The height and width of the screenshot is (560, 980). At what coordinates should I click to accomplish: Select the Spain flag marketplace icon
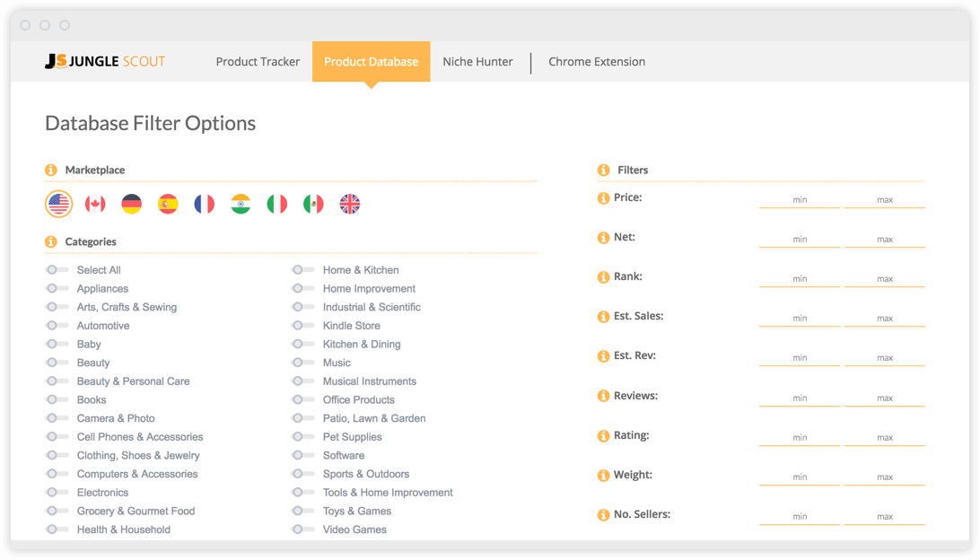(168, 204)
